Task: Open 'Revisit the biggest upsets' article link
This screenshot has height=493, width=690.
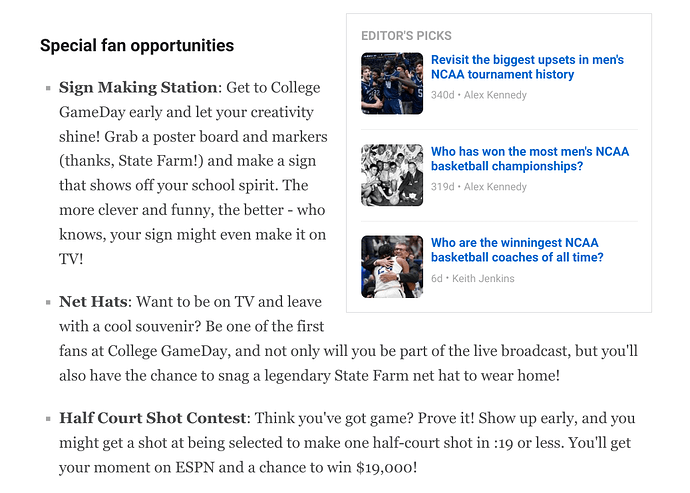Action: point(527,67)
